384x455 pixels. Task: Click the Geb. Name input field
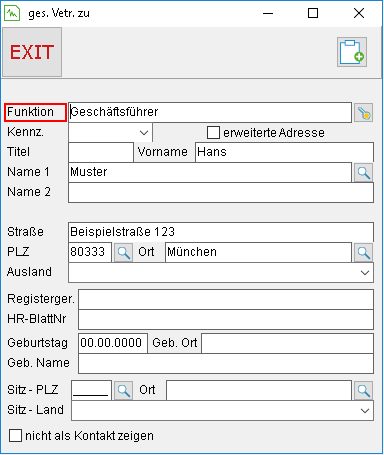point(226,363)
